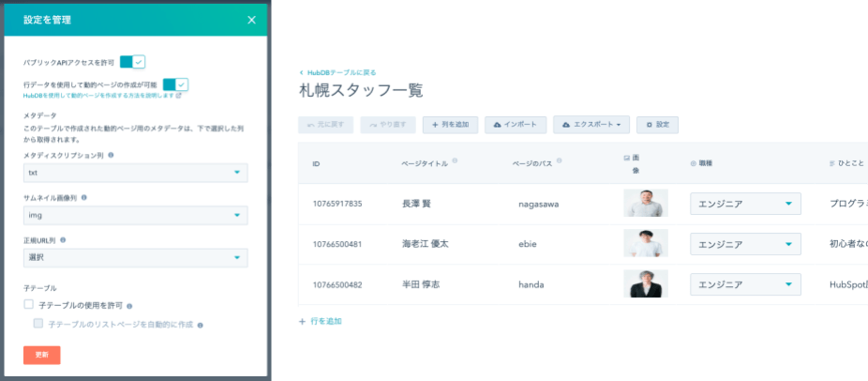Open the メタディスクリプション列 dropdown showing txt
868x381 pixels.
[135, 173]
